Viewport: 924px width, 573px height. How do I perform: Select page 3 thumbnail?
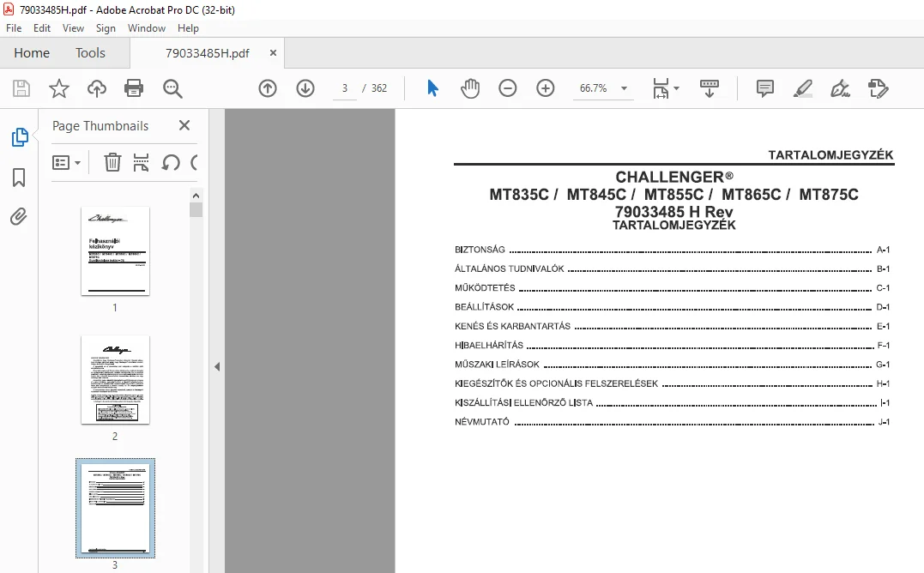tap(116, 508)
